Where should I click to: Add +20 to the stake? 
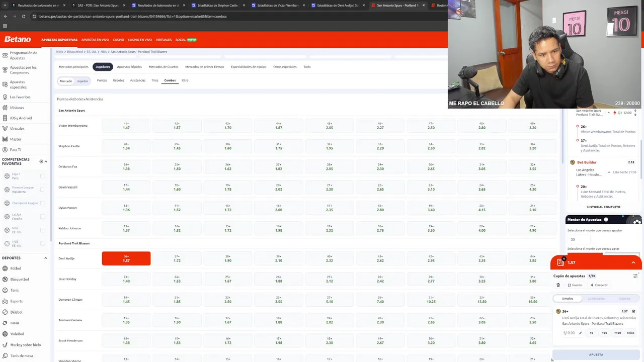(x=604, y=333)
